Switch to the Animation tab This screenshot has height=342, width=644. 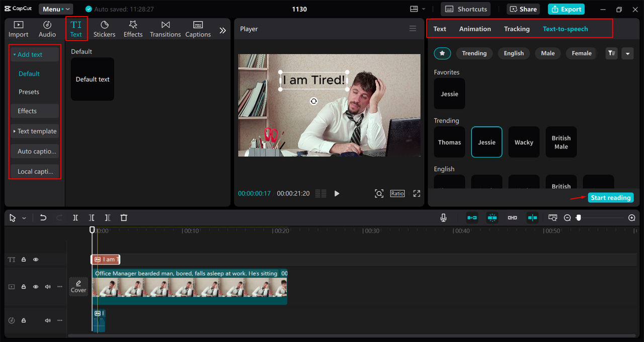click(x=475, y=29)
